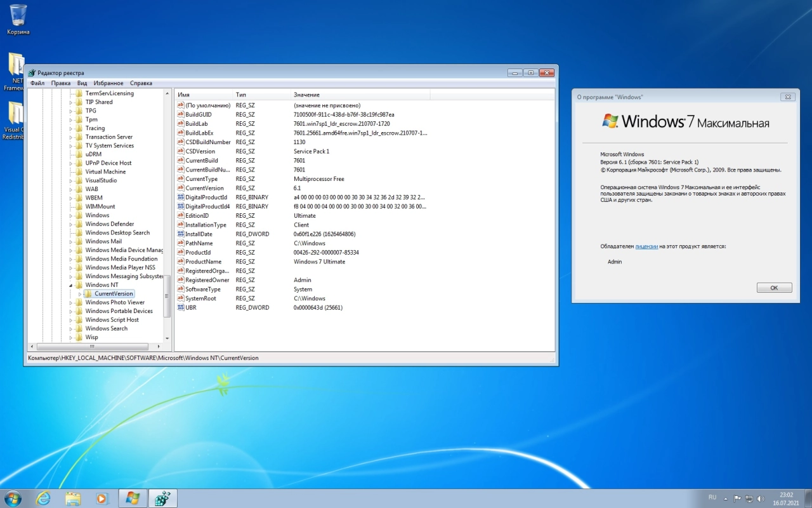Select the Windows Photo Viewer key
Screen dimensions: 812x508
tap(115, 302)
